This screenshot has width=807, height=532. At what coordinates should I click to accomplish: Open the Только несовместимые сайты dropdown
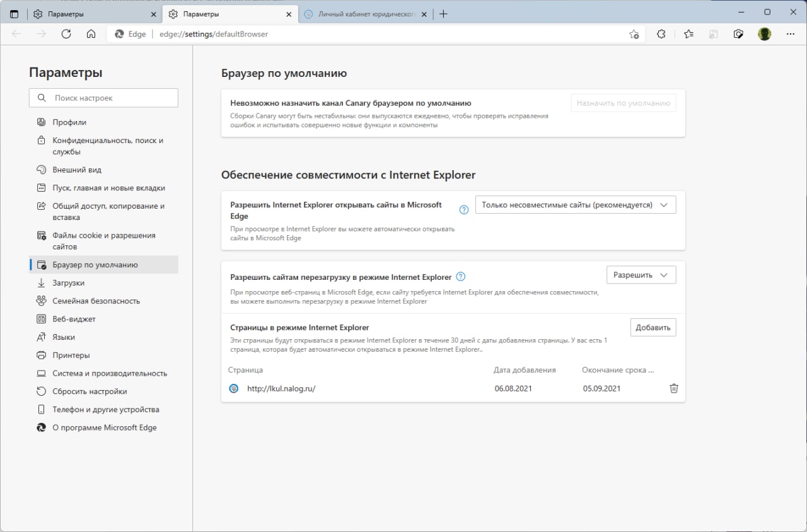click(576, 205)
